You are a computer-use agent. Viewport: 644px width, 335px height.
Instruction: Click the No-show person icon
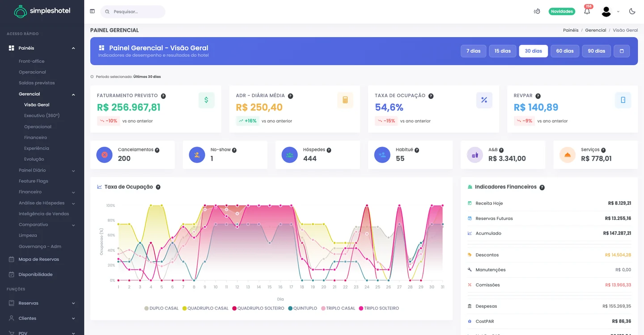197,155
